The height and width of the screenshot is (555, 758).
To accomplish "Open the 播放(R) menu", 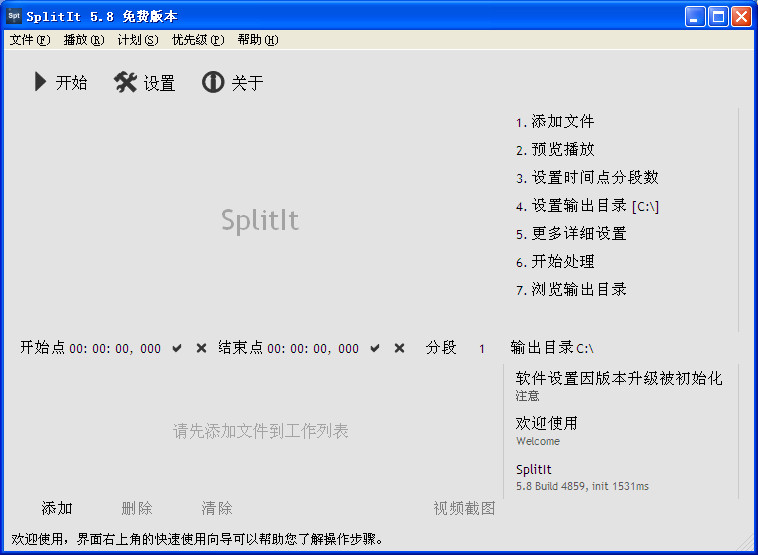I will click(x=84, y=40).
